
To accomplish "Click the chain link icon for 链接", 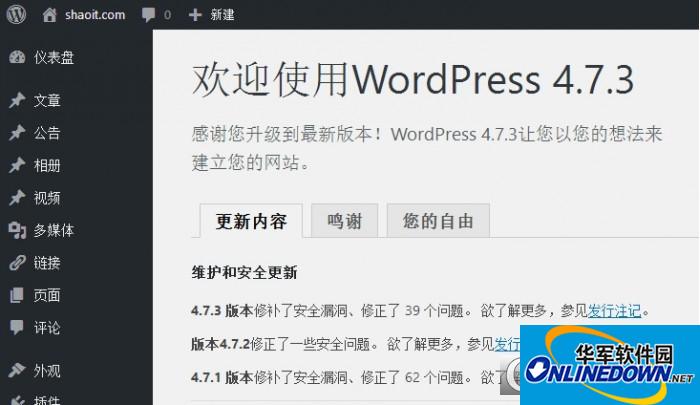I will click(17, 263).
